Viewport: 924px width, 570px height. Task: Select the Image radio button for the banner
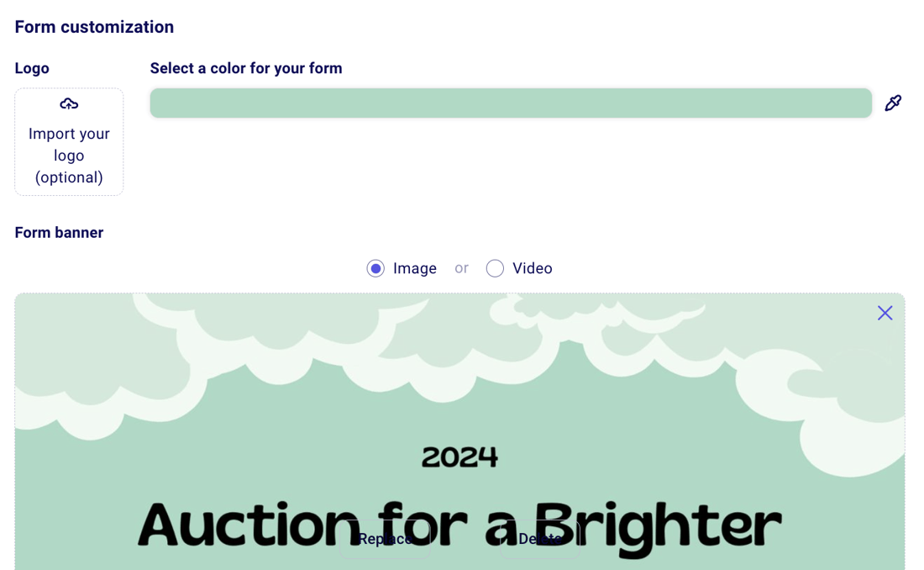coord(375,268)
